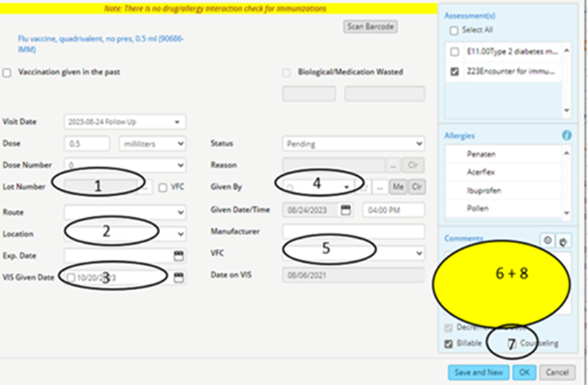Click the OK button
The image size is (588, 385).
tap(524, 373)
